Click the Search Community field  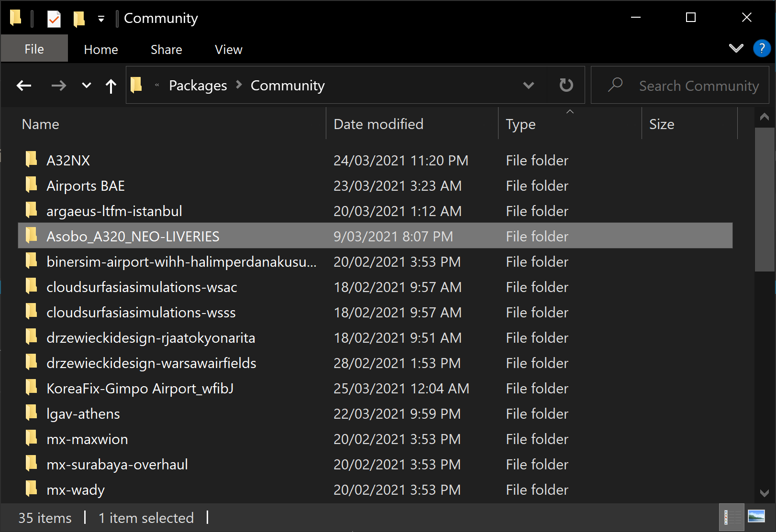click(698, 86)
